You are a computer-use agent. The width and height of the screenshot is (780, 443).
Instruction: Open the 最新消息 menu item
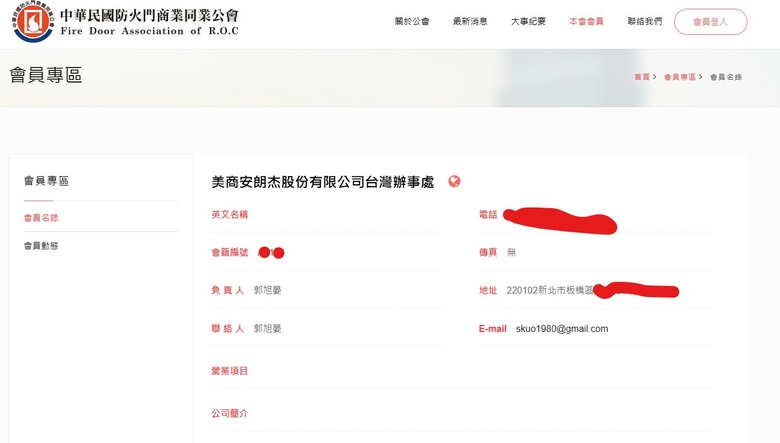tap(470, 21)
